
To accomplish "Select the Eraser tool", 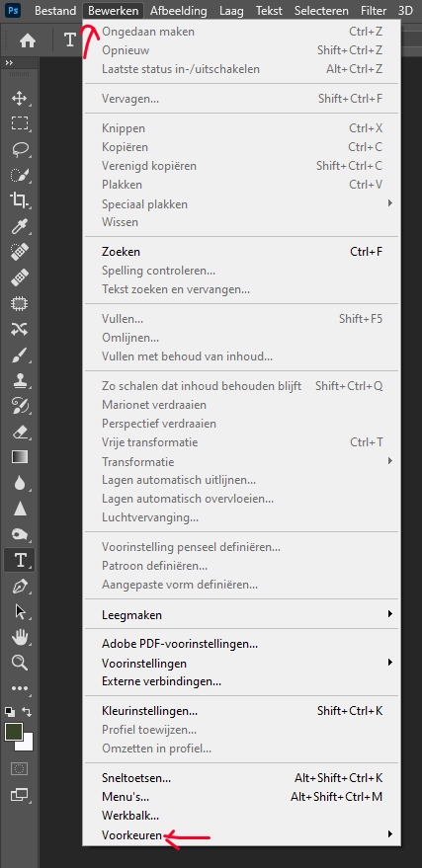I will (20, 432).
